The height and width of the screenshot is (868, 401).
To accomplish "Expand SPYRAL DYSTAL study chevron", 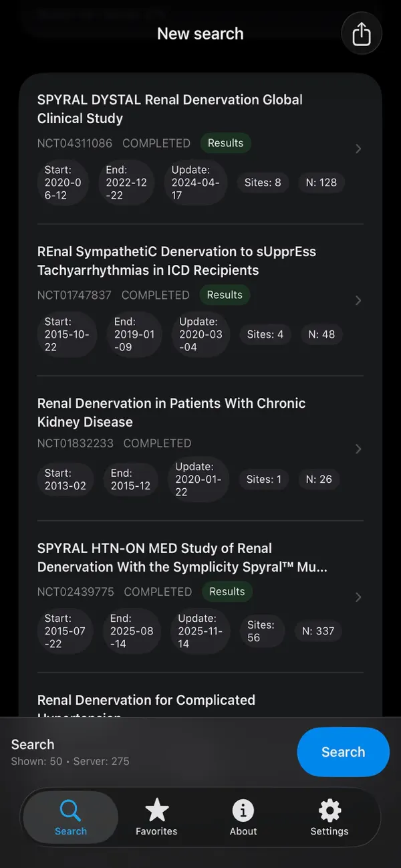I will [x=358, y=148].
